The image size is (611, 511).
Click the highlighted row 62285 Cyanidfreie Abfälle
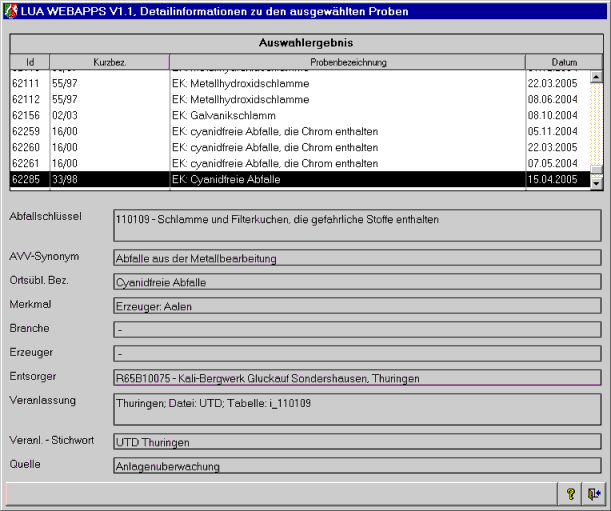300,179
